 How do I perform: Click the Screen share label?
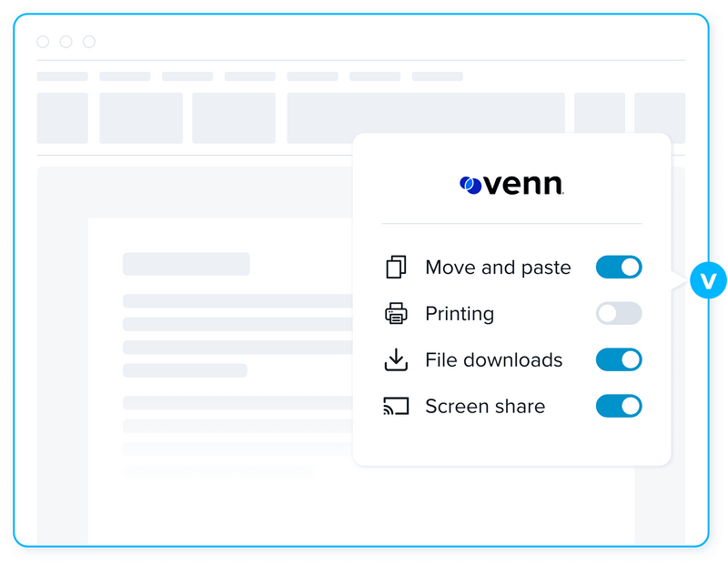485,407
